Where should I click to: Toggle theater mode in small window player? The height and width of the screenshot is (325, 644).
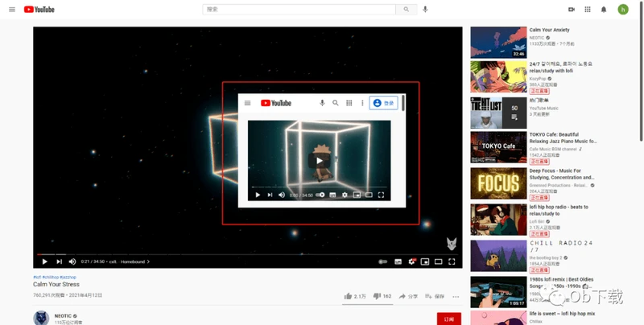coord(369,195)
